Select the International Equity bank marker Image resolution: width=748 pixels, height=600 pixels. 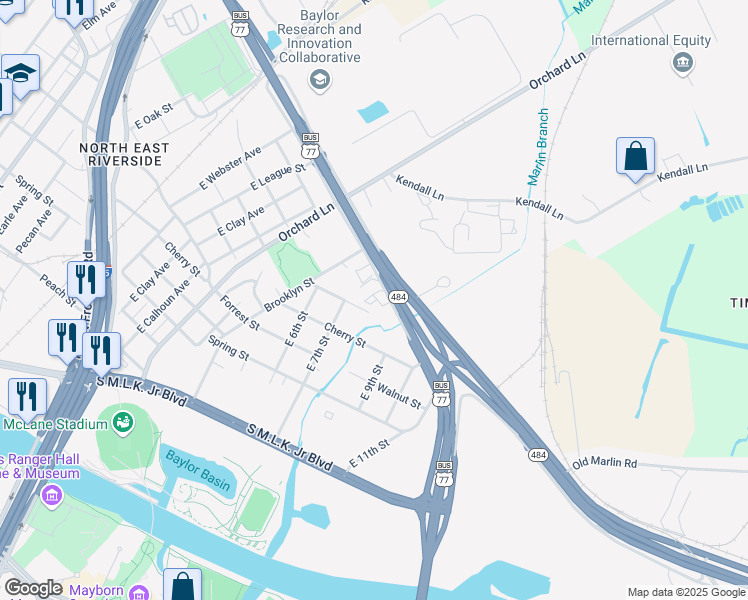point(683,63)
